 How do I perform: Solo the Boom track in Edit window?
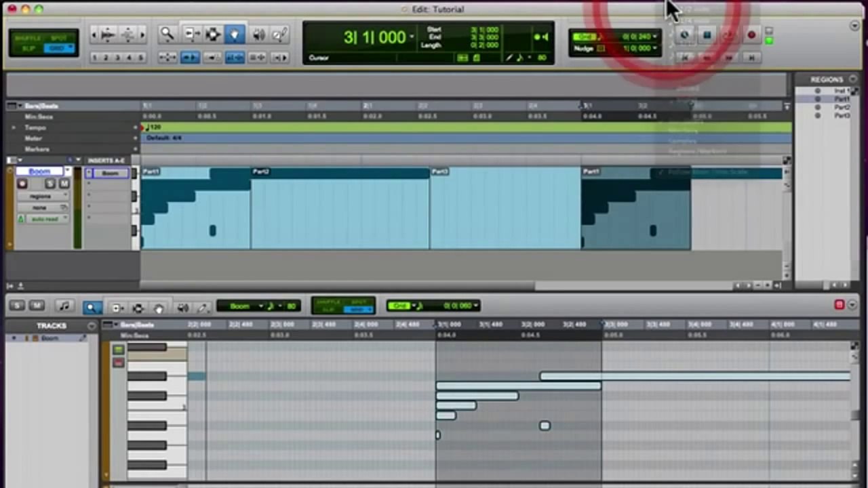click(x=50, y=184)
